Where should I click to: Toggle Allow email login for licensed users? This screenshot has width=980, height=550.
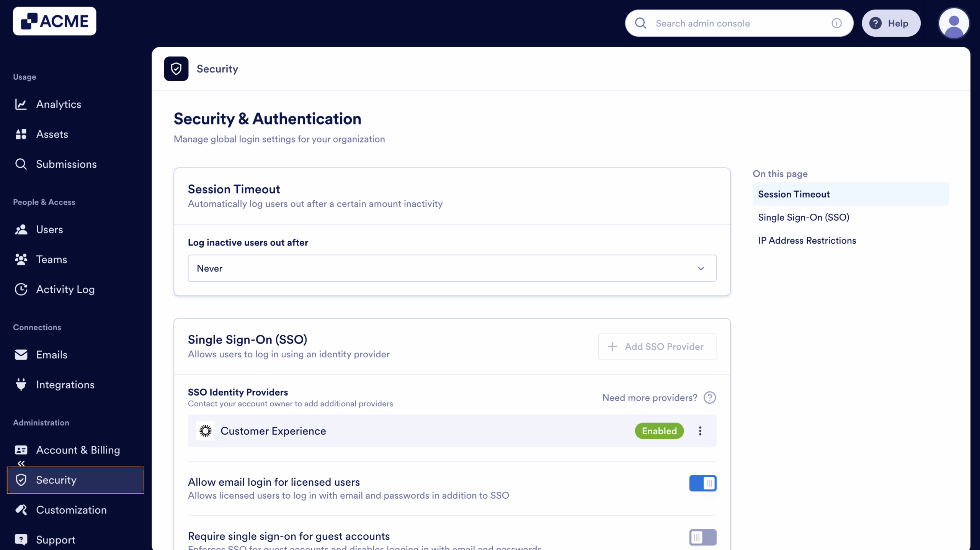702,483
